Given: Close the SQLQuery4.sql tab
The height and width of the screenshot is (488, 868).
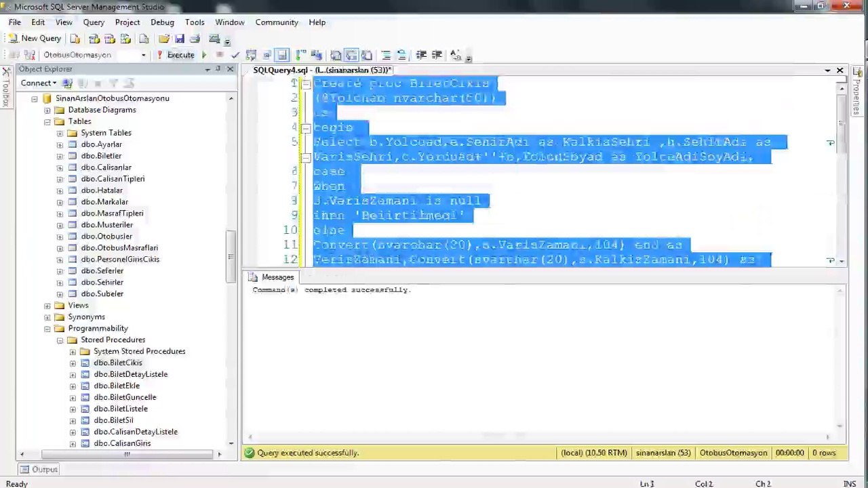Looking at the screenshot, I should coord(840,70).
